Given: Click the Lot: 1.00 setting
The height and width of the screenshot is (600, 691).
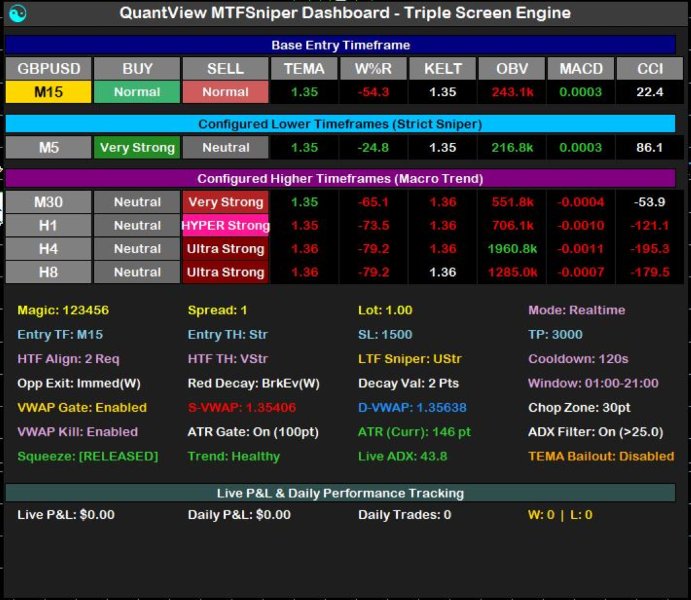Looking at the screenshot, I should [x=385, y=310].
